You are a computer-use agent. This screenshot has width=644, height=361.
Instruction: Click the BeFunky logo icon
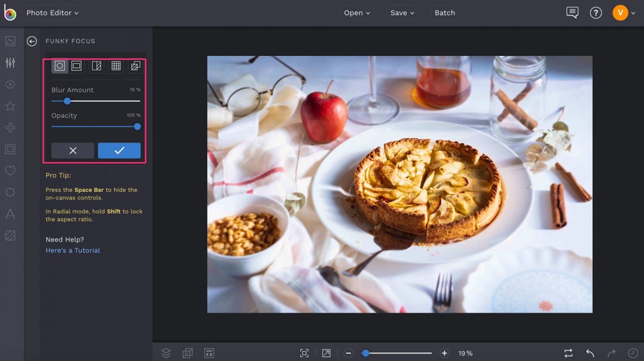coord(10,13)
